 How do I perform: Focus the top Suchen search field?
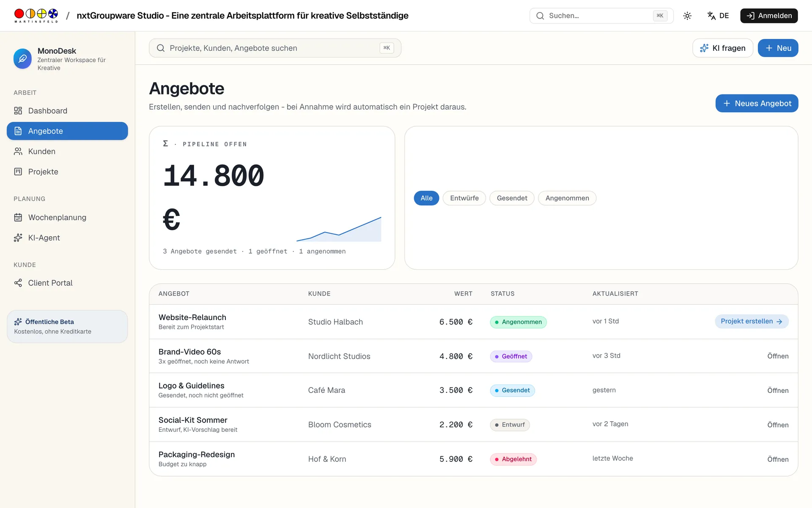[x=601, y=16]
